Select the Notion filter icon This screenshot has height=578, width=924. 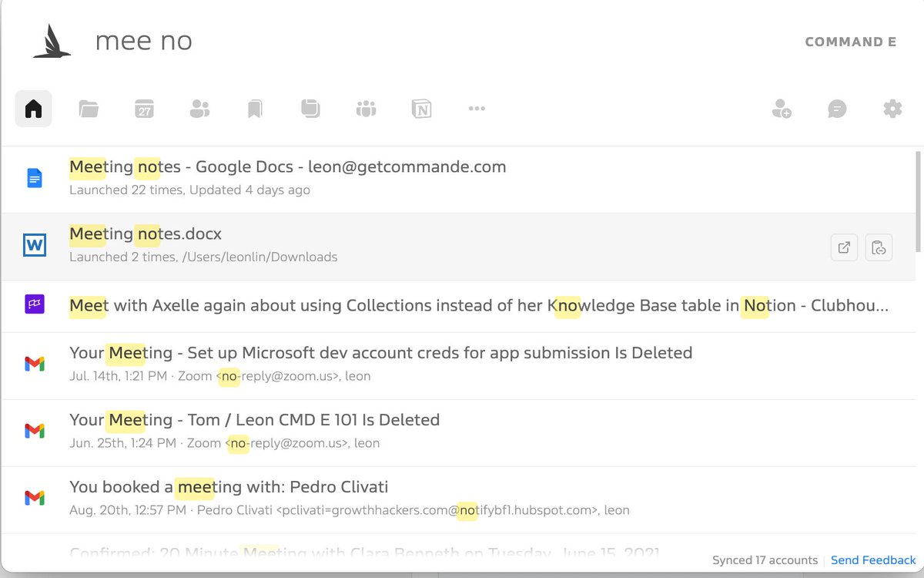tap(421, 109)
